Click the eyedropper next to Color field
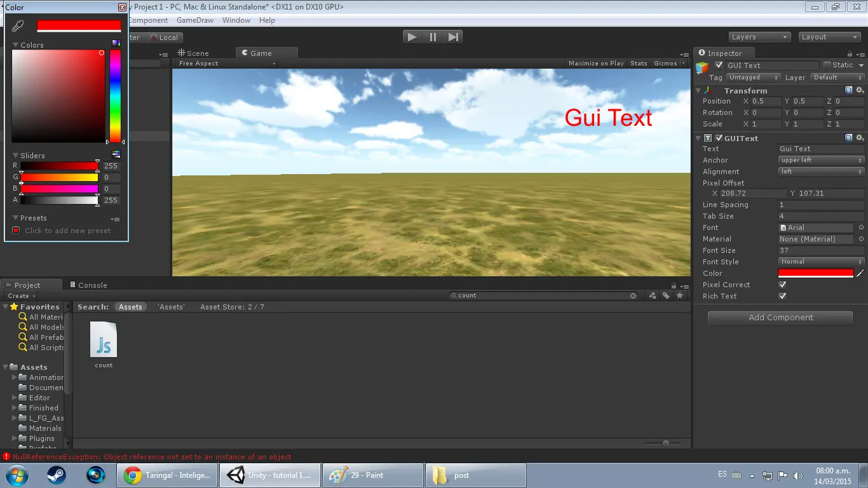Screen dimensions: 868x488 click(860, 273)
